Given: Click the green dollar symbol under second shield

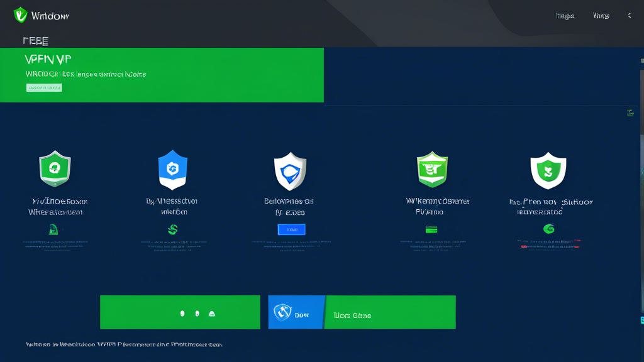Looking at the screenshot, I should [172, 229].
